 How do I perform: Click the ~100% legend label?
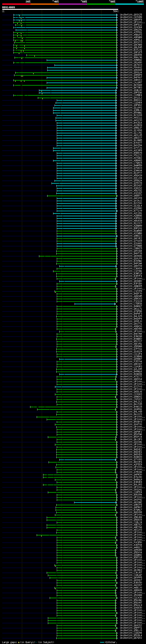pos(140,2)
